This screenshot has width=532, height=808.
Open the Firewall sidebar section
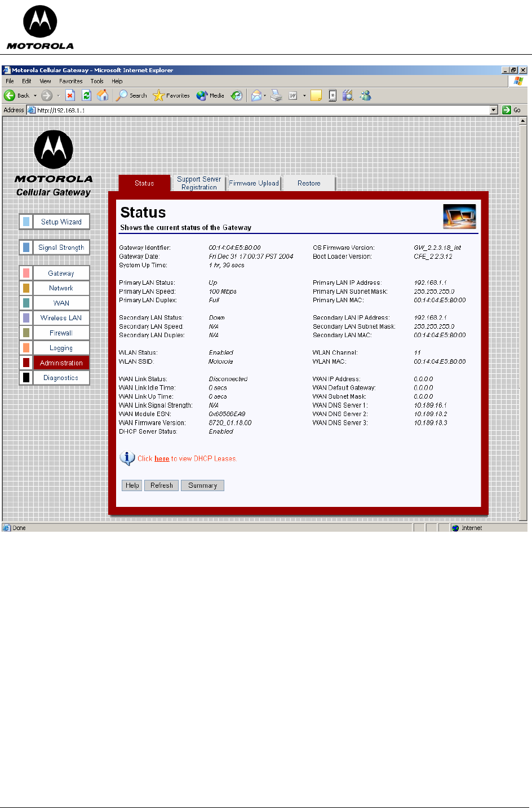(61, 333)
